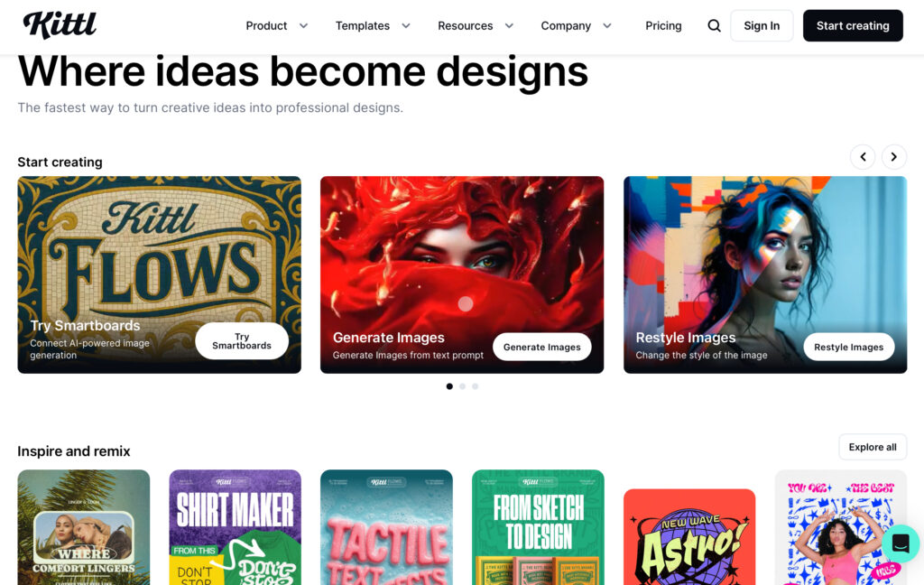Image resolution: width=924 pixels, height=585 pixels.
Task: Open the Pricing page
Action: 663,26
